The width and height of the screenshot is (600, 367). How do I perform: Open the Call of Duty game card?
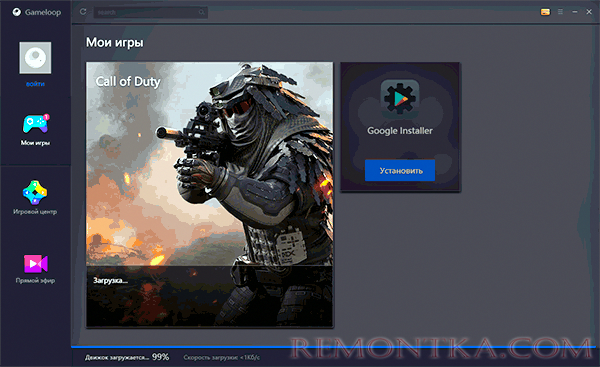tap(210, 195)
